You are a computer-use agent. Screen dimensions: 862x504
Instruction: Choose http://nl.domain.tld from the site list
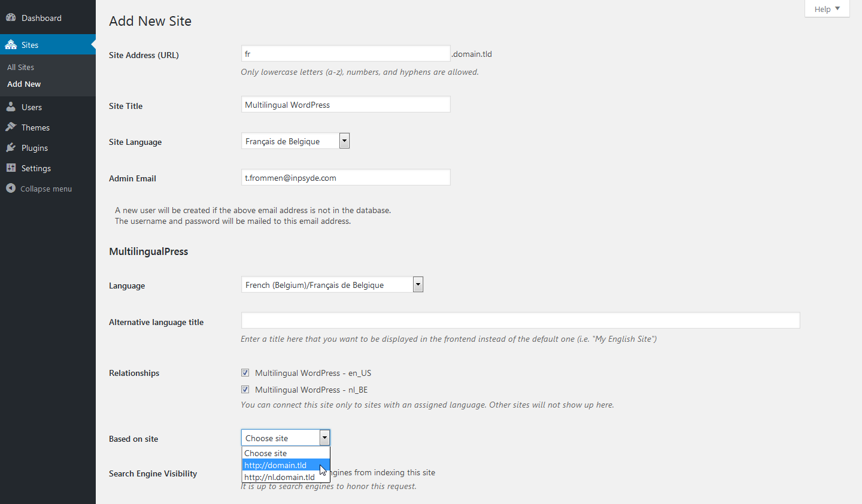[278, 477]
